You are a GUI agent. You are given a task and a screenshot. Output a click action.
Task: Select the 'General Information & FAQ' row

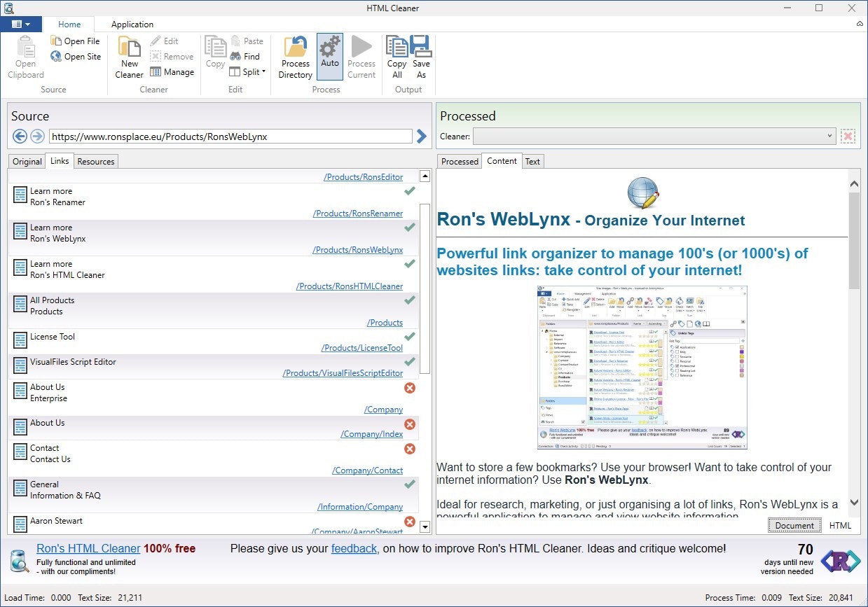[214, 495]
